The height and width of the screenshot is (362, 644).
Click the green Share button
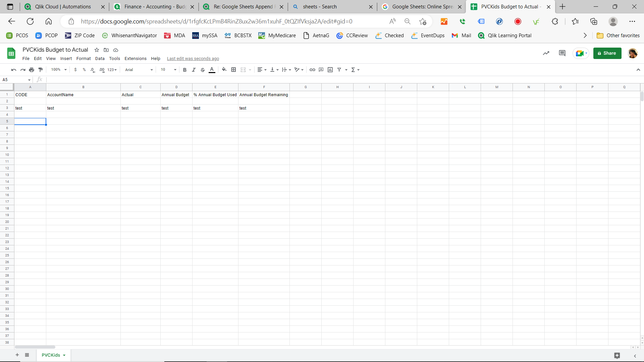point(607,53)
